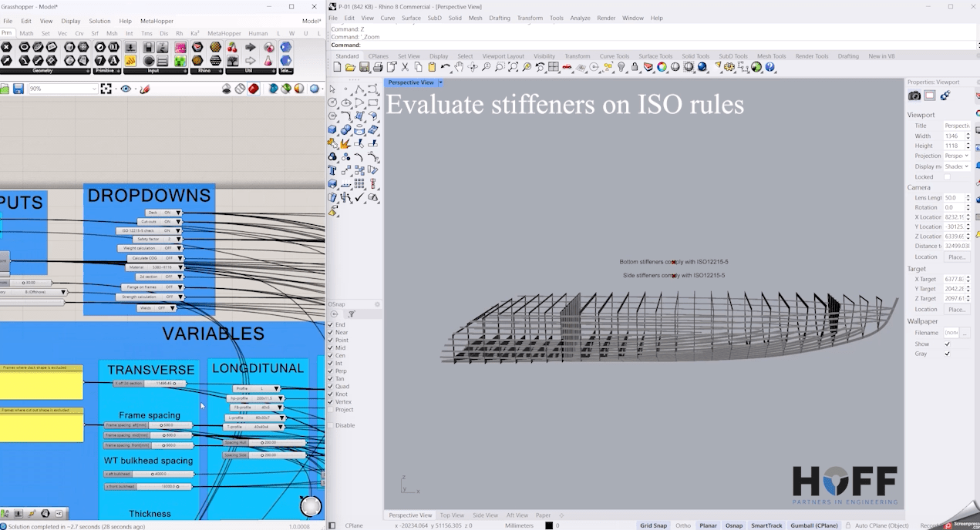Click the Properties camera icon

coord(914,96)
